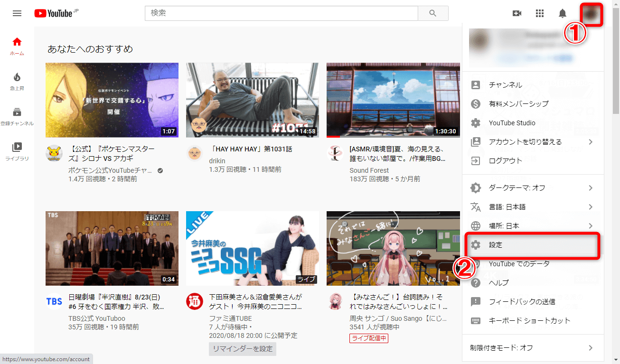
Task: Click the Sound Forest channel name
Action: pos(369,170)
